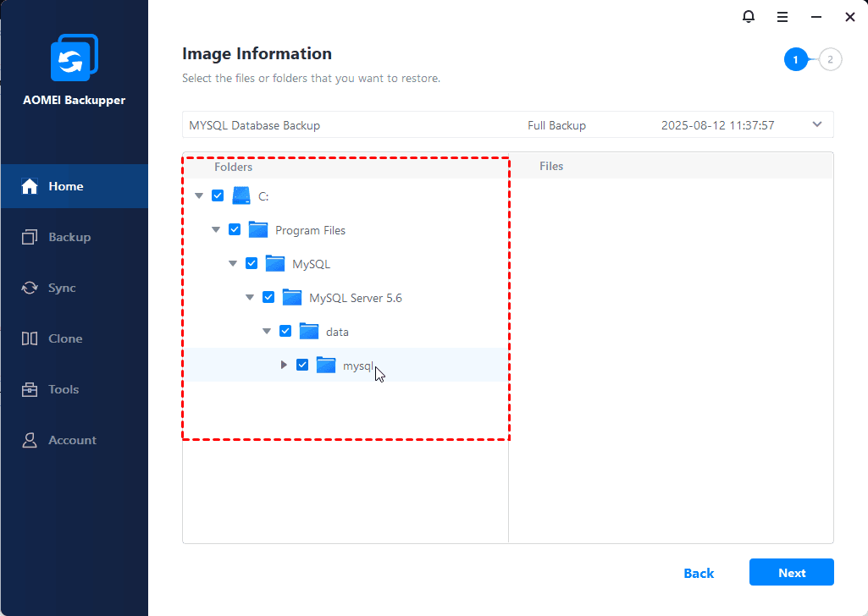Select the Home sidebar label
The width and height of the screenshot is (868, 616).
coord(66,186)
